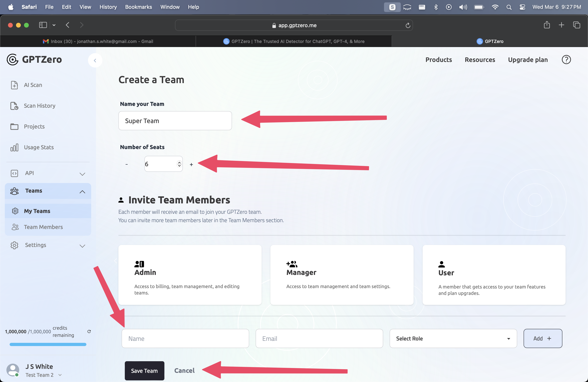Click the Settings gear icon in sidebar
588x382 pixels.
(x=14, y=245)
